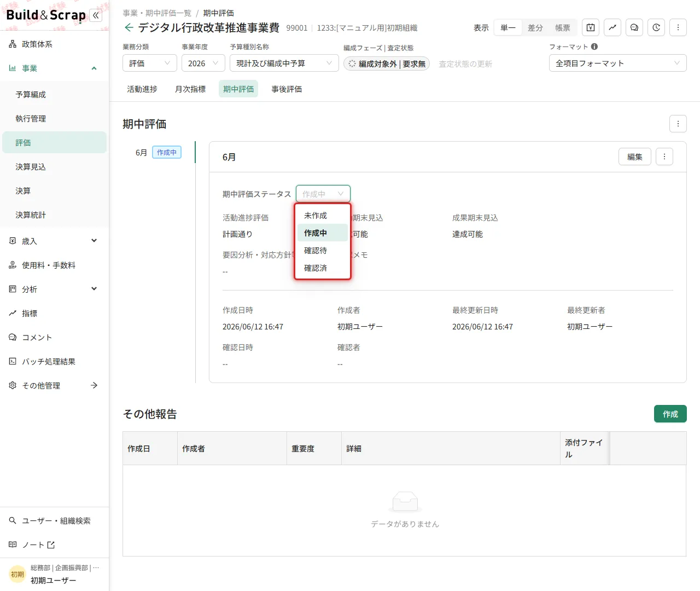Open 決算 in sidebar
Screen dimensions: 700x591
click(54, 190)
